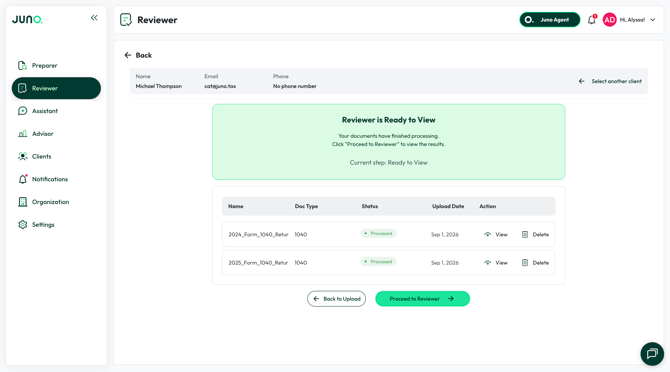Click the Advisor chart icon
Viewport: 670px width, 372px height.
[x=22, y=134]
